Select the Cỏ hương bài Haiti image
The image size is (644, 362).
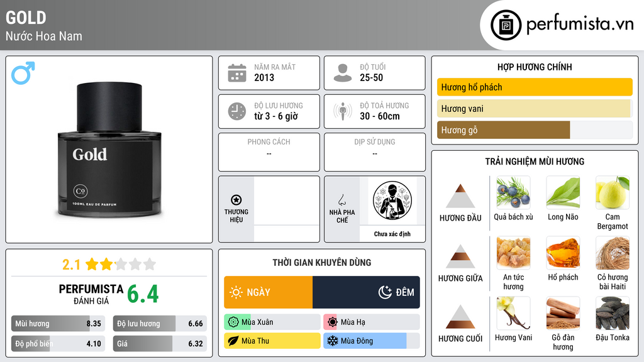(613, 253)
